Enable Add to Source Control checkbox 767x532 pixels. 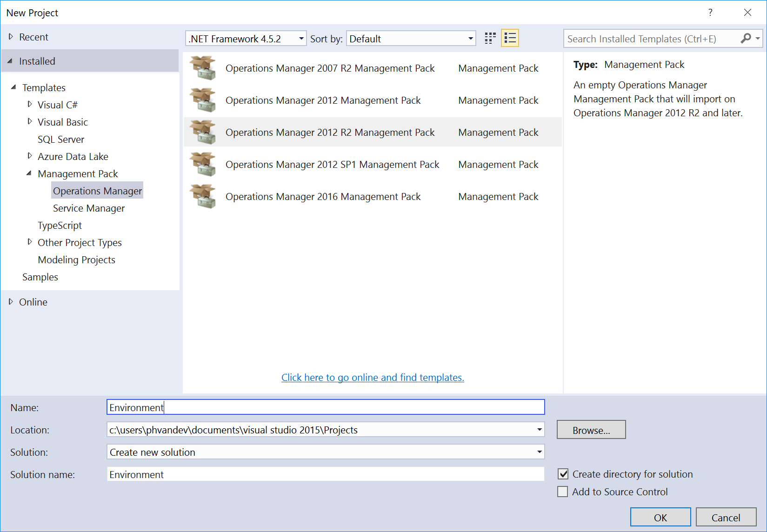point(563,492)
